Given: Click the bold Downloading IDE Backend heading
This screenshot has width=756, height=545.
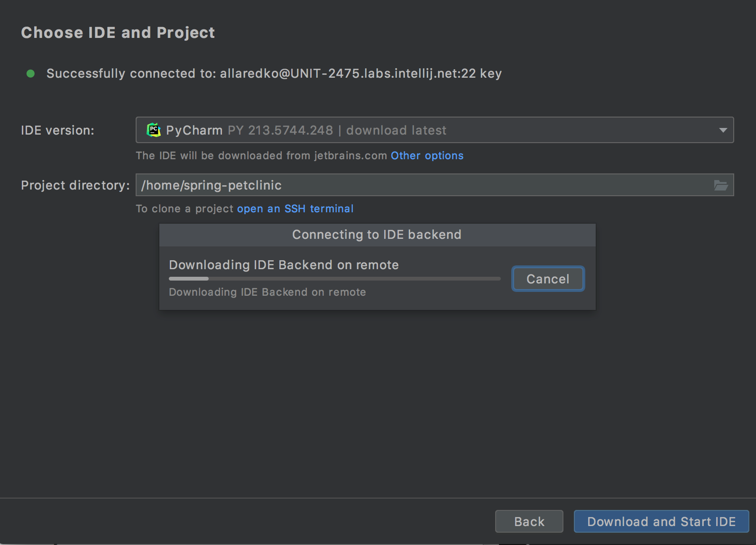Looking at the screenshot, I should 284,265.
